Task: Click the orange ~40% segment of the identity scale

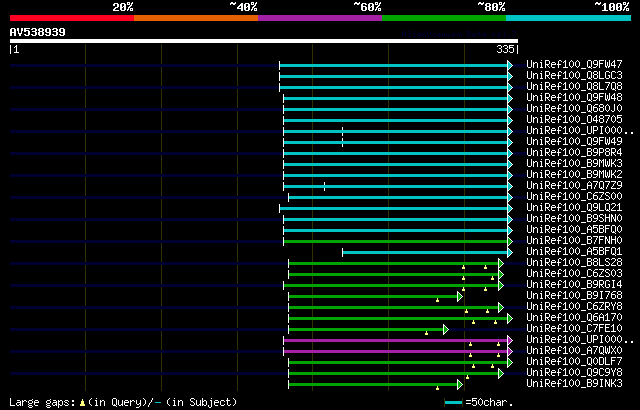Action: (196, 18)
